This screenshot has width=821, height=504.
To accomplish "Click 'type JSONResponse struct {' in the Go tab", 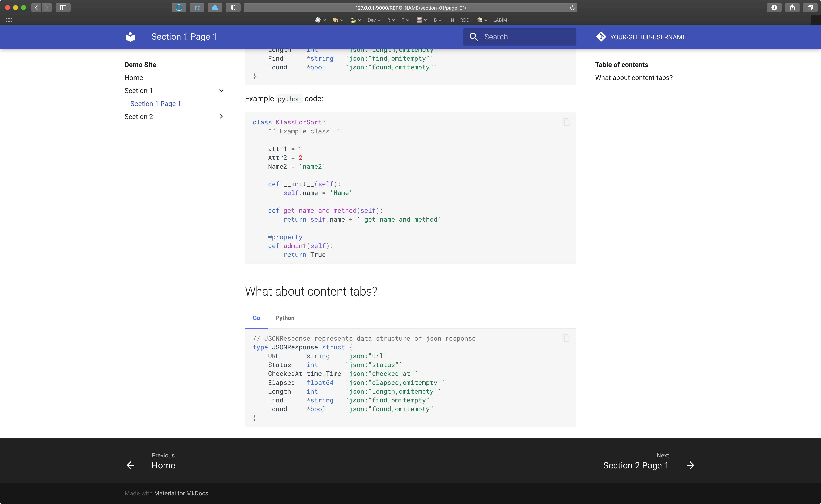I will tap(302, 347).
